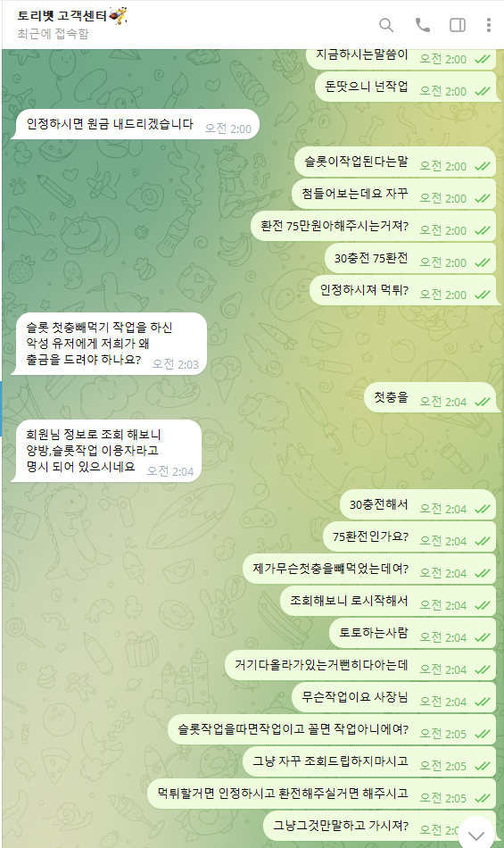
Task: Open the three-dot more options menu
Action: 488,25
